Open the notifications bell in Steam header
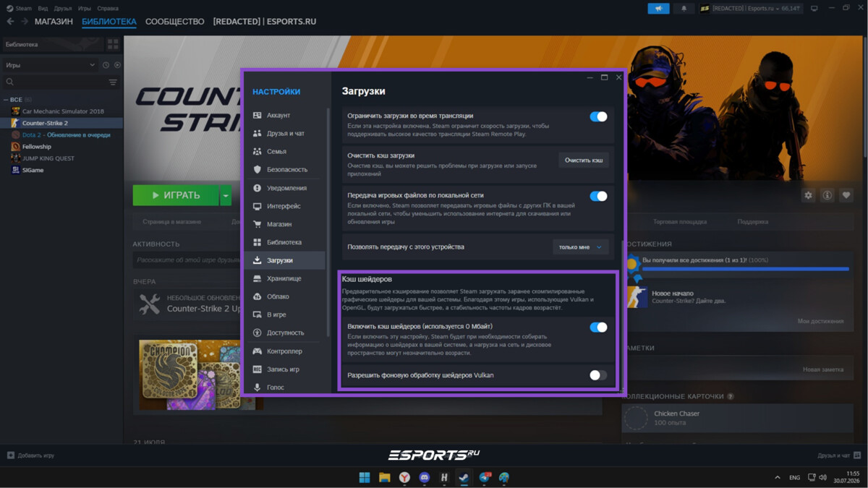This screenshot has height=488, width=868. coord(684,9)
